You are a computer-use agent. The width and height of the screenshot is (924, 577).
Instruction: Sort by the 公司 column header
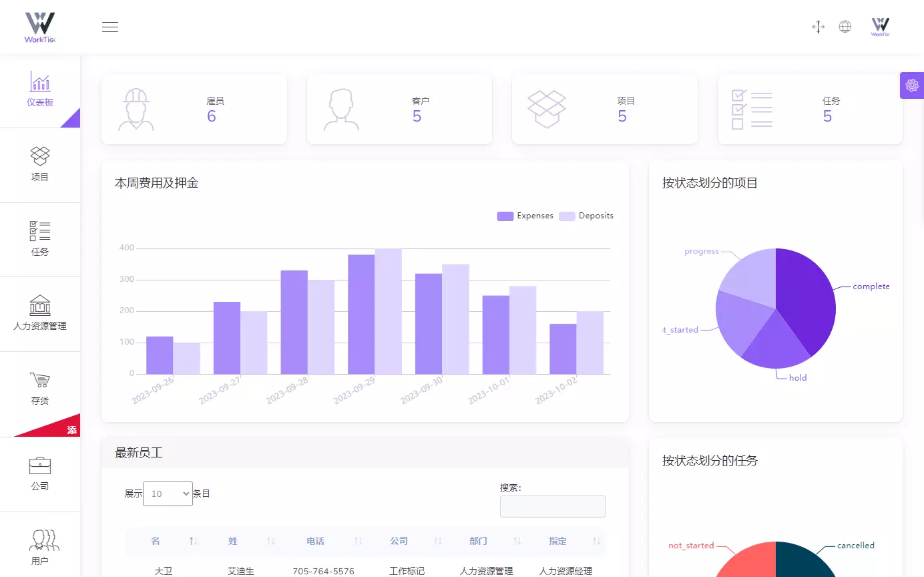coord(409,541)
